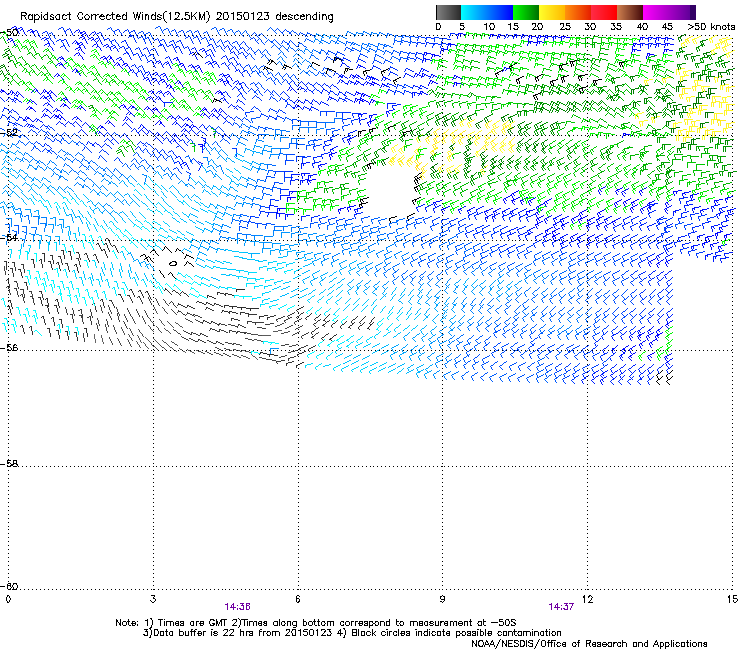Click the chart title 'Rapidscat Corrected Winds(12.5KM)'
The height and width of the screenshot is (650, 740).
115,17
